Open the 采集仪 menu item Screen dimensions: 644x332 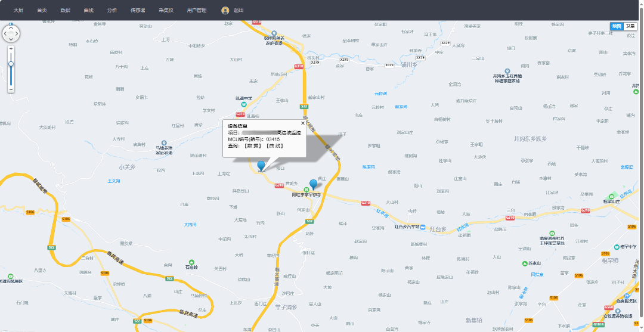(166, 10)
